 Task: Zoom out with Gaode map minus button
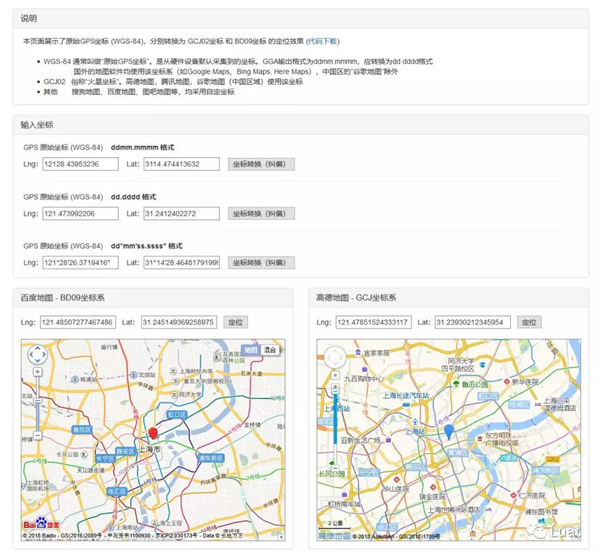pyautogui.click(x=335, y=468)
